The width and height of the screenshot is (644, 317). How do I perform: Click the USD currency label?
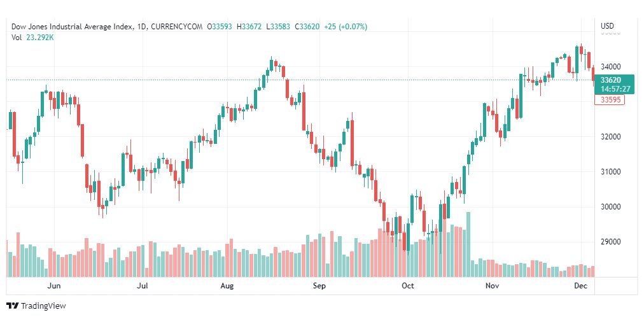click(x=608, y=26)
